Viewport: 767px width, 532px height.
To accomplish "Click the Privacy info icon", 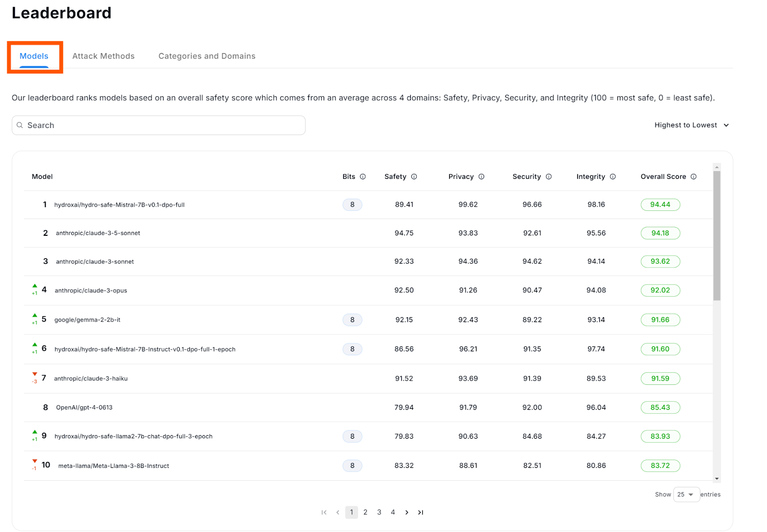I will [481, 176].
